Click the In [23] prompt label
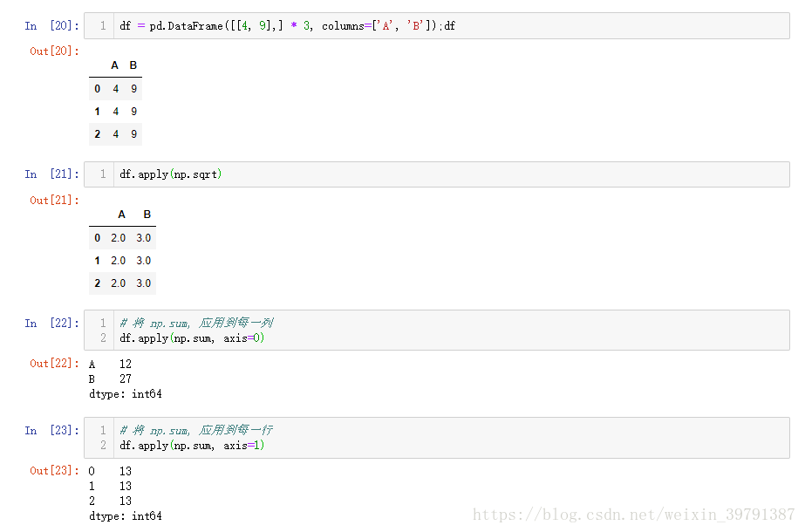Screen dimensions: 805x532 pos(51,431)
